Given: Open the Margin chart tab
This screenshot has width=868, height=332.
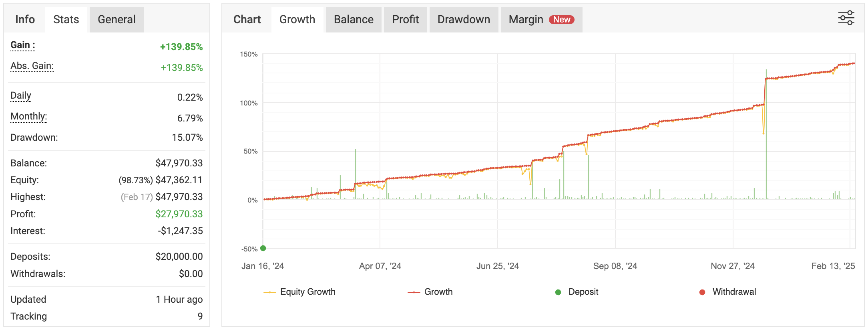Looking at the screenshot, I should (x=526, y=20).
